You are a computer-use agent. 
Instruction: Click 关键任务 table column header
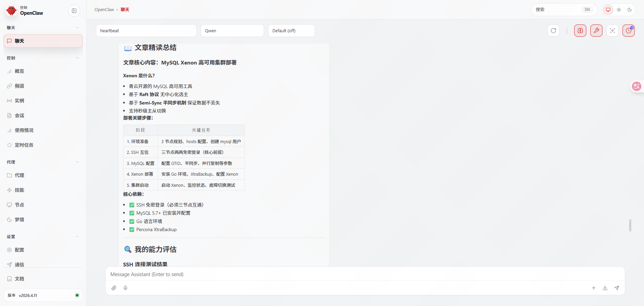(201, 130)
